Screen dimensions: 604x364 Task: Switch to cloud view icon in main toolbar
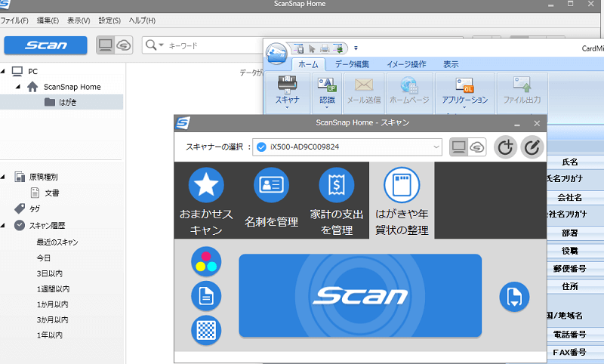coord(124,45)
